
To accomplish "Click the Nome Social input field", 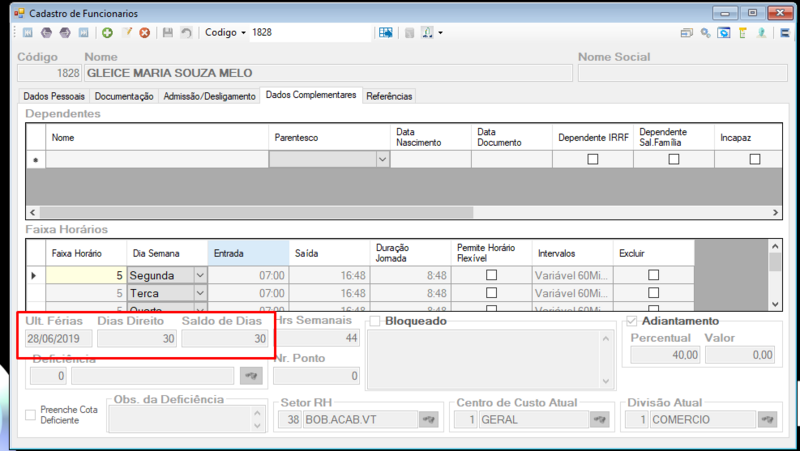I will (683, 73).
